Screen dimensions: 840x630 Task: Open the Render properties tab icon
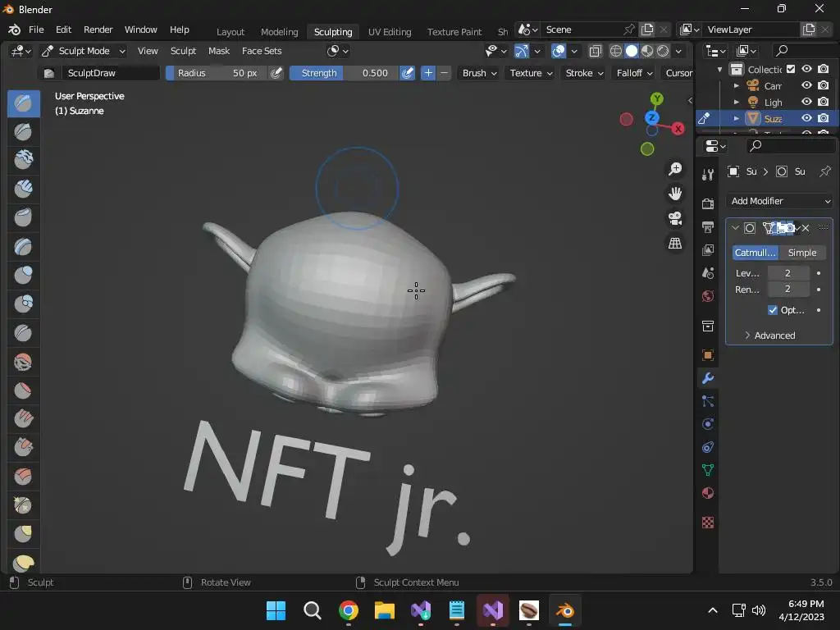click(708, 203)
